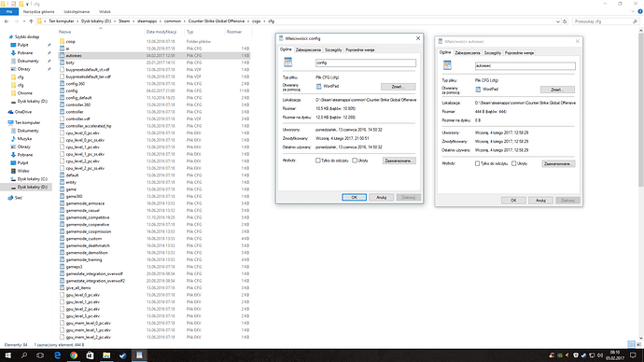This screenshot has width=644, height=362.
Task: Click Pobrane under Szybki dostęp
Action: [x=24, y=53]
